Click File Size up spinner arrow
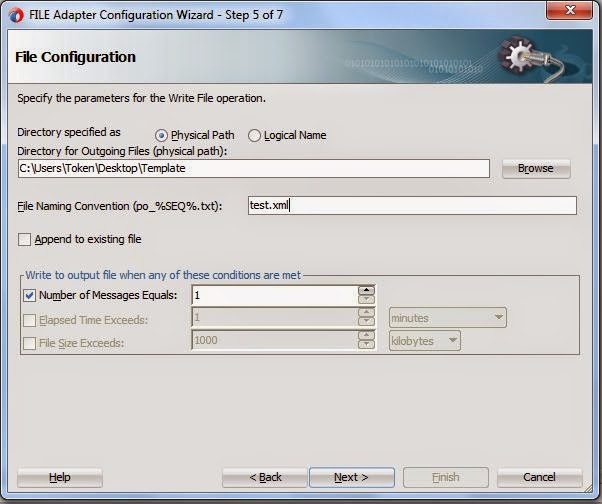The image size is (602, 504). 366,335
